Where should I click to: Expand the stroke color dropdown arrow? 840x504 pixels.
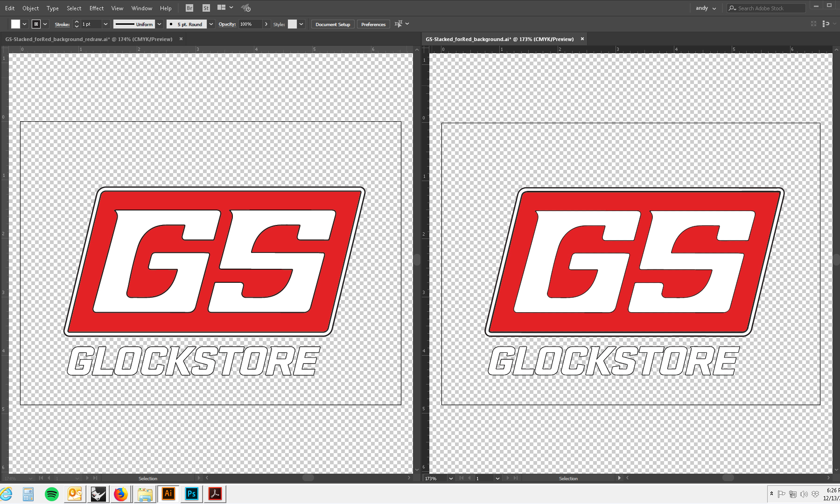pyautogui.click(x=45, y=24)
